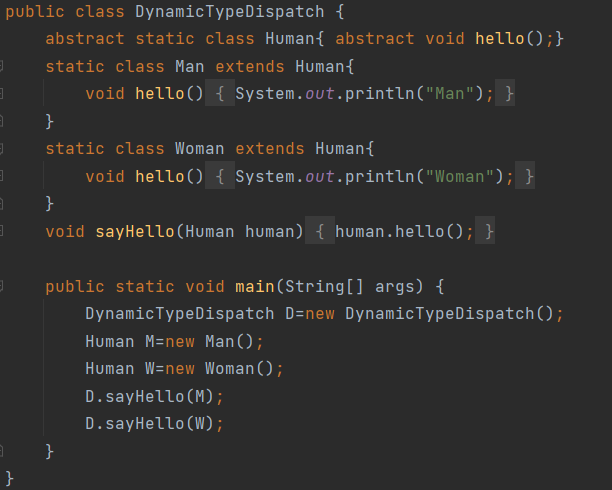Click variable "D=" in the DynamicTypeDispatch declaration
The height and width of the screenshot is (490, 612).
[x=295, y=314]
